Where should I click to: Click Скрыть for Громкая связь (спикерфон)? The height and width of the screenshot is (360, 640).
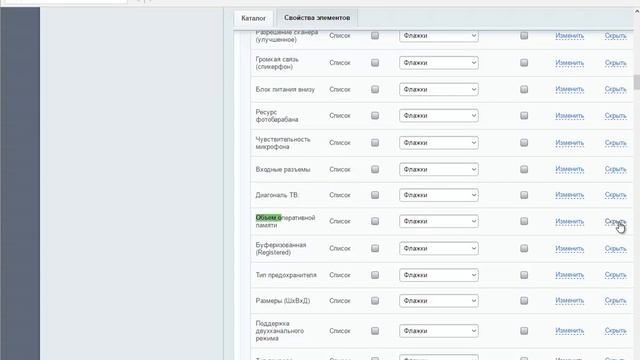616,63
